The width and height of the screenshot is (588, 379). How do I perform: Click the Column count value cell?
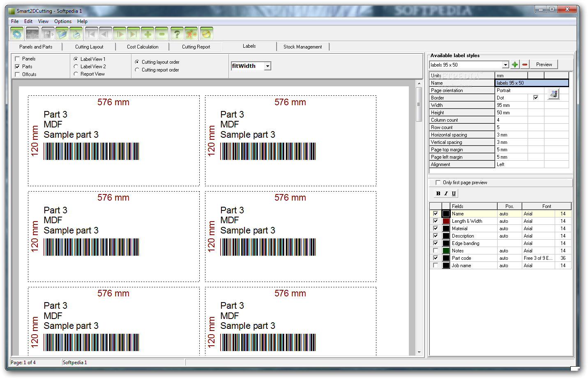pos(511,120)
